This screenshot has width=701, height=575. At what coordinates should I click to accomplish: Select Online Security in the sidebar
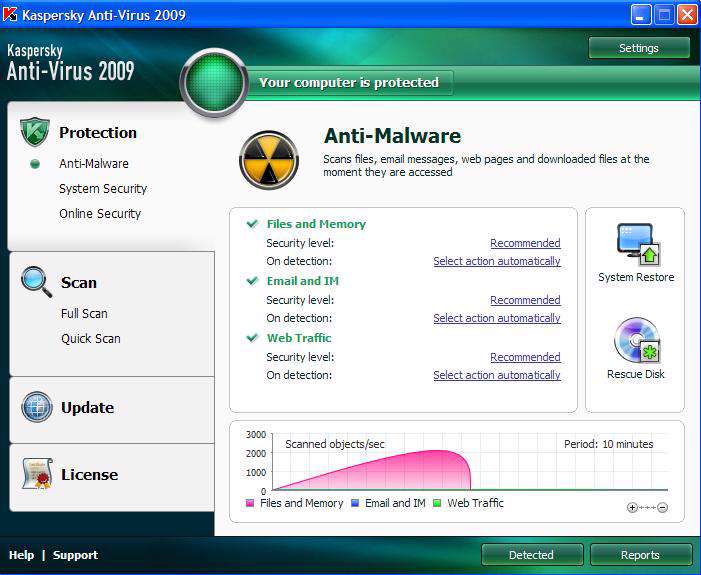point(100,214)
